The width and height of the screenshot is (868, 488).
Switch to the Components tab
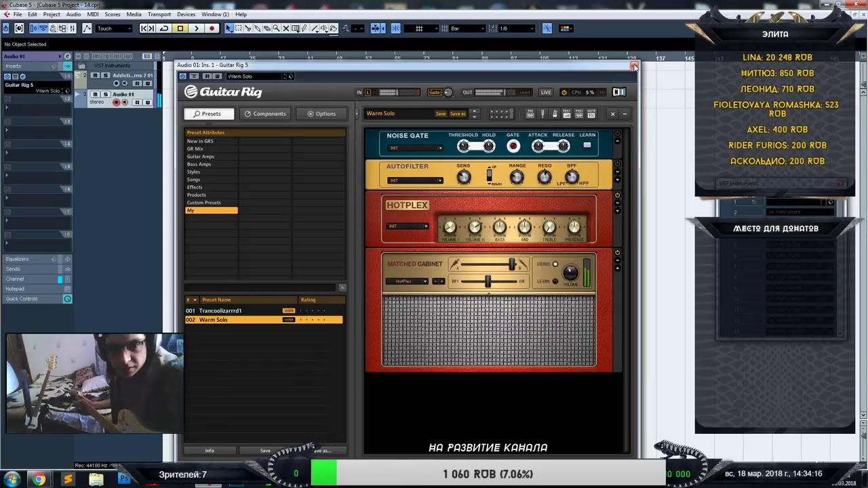pyautogui.click(x=265, y=114)
